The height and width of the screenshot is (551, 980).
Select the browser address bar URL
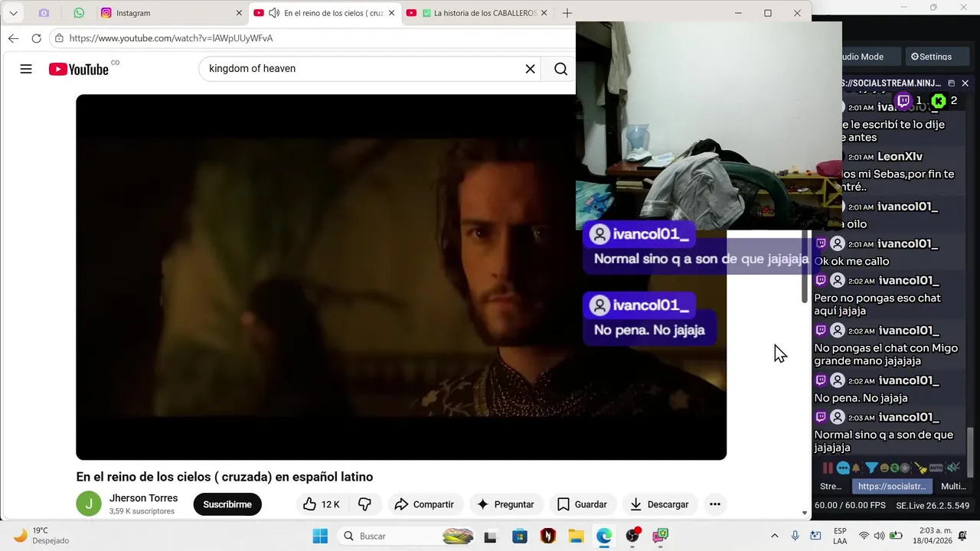point(171,38)
